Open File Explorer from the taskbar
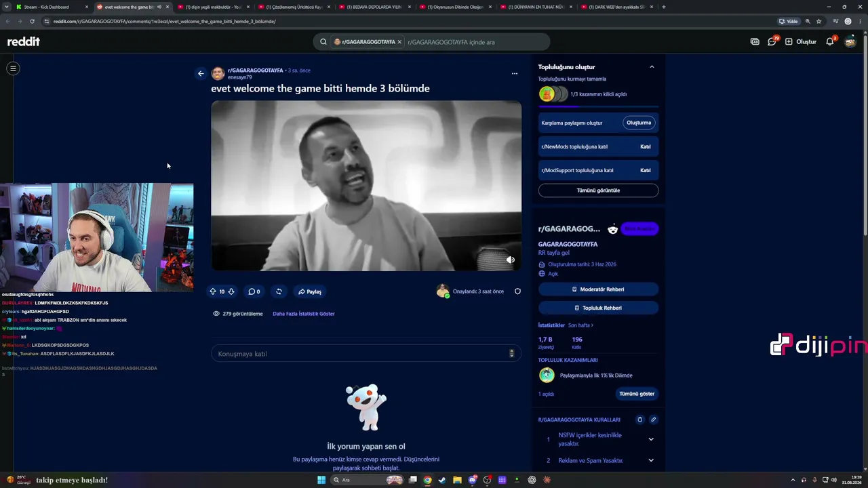The image size is (868, 488). [x=457, y=480]
